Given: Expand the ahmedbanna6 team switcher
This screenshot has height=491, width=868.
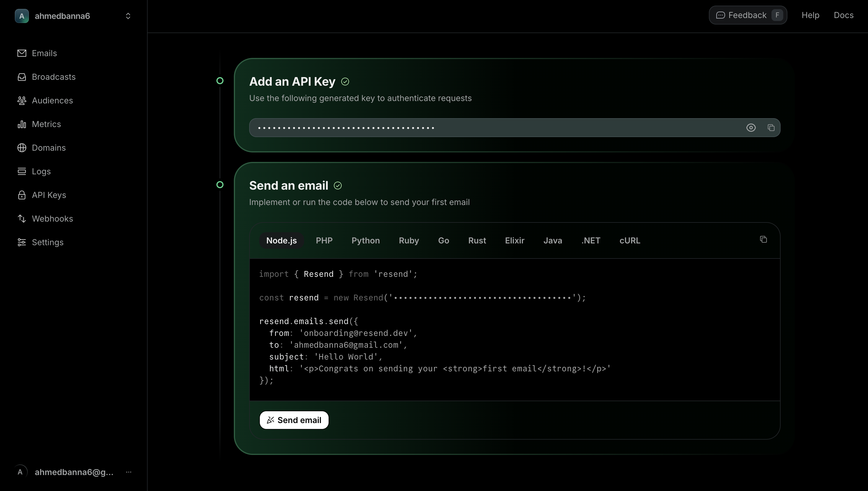Looking at the screenshot, I should [128, 16].
